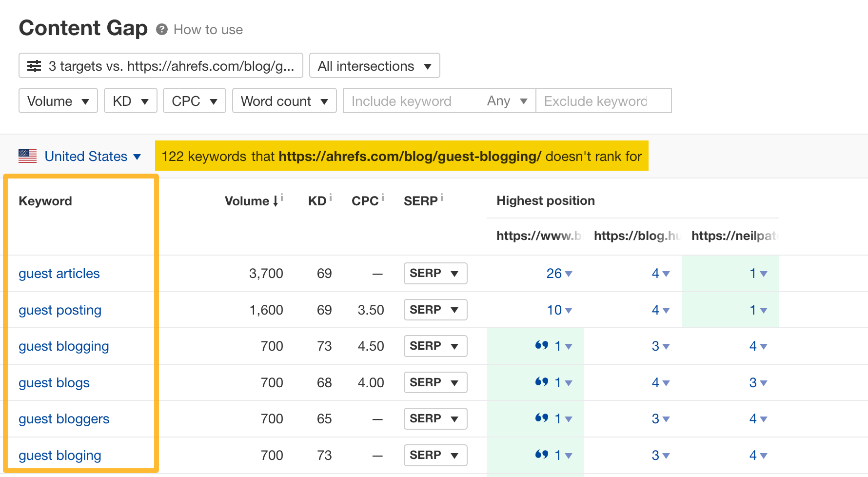
Task: Open SERP dropdown for guest bloggers
Action: point(435,418)
